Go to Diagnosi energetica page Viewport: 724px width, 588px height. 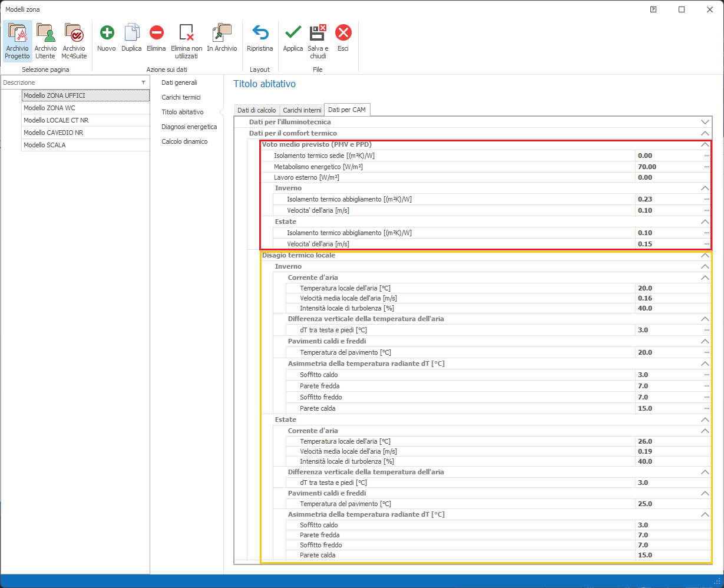point(189,127)
